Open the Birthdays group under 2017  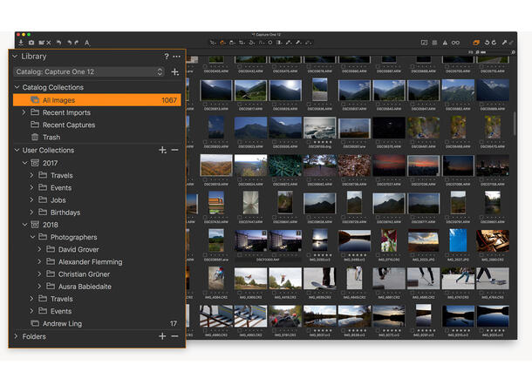pyautogui.click(x=65, y=213)
